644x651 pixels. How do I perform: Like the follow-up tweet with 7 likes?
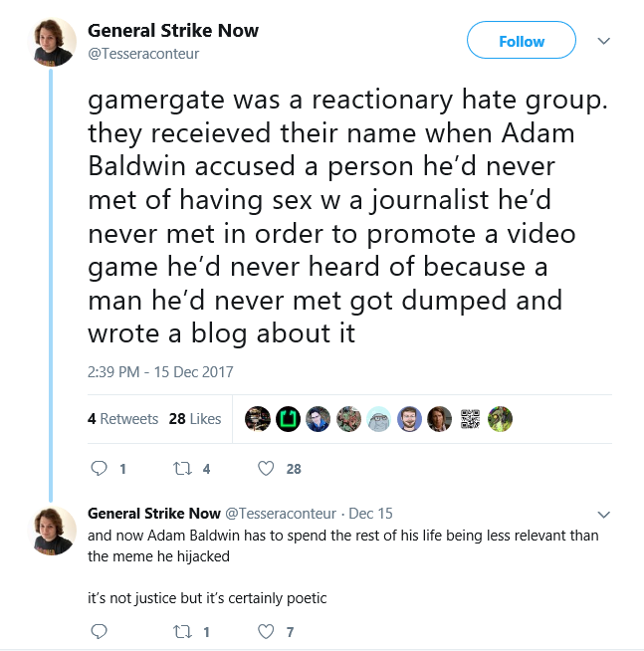click(x=266, y=631)
